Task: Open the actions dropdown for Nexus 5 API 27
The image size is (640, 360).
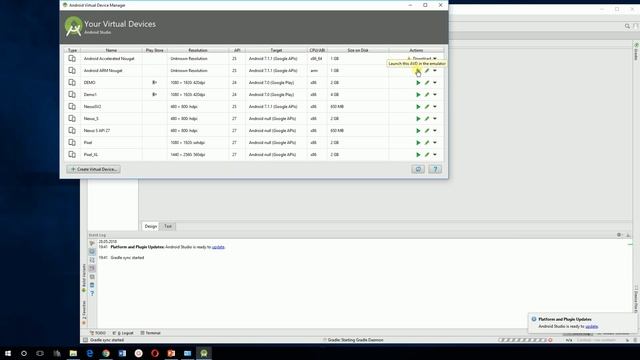Action: tap(435, 131)
